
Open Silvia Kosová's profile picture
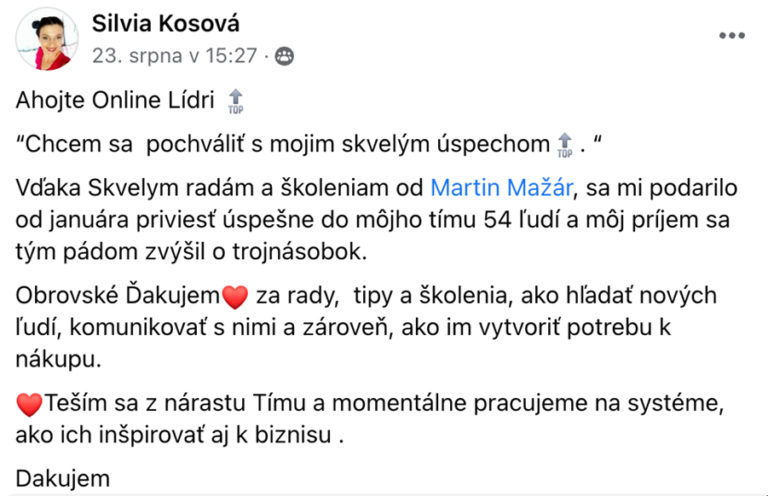pyautogui.click(x=47, y=39)
